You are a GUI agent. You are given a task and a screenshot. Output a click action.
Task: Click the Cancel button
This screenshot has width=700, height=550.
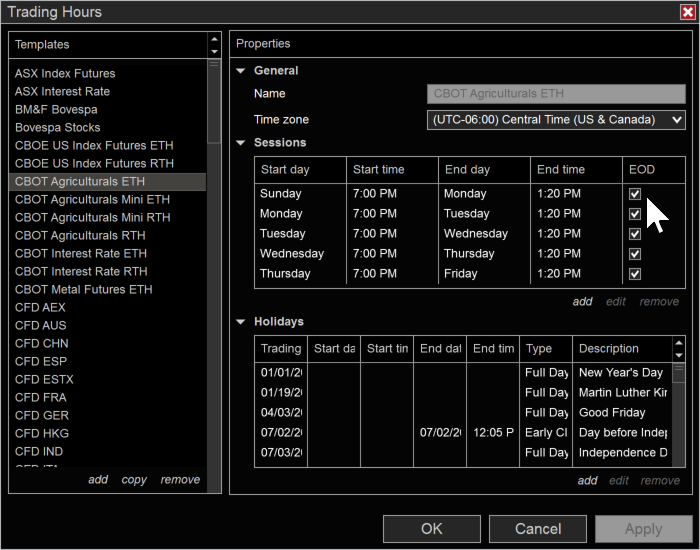tap(538, 529)
